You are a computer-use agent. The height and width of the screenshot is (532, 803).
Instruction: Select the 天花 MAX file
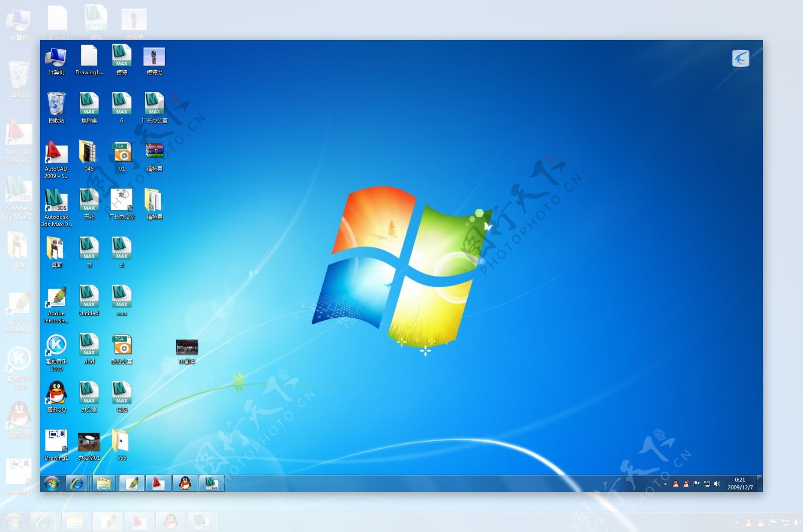point(89,204)
